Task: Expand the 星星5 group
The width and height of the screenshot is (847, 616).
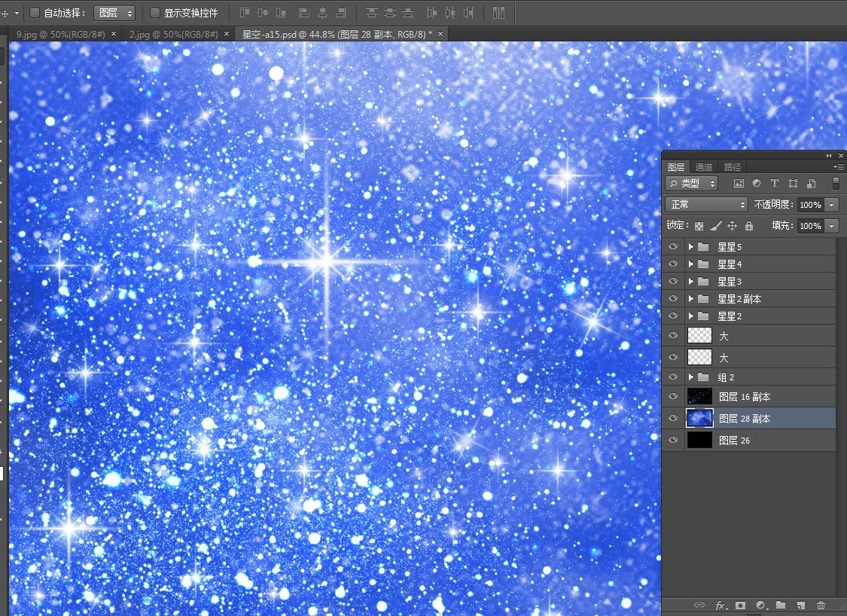Action: pos(690,246)
